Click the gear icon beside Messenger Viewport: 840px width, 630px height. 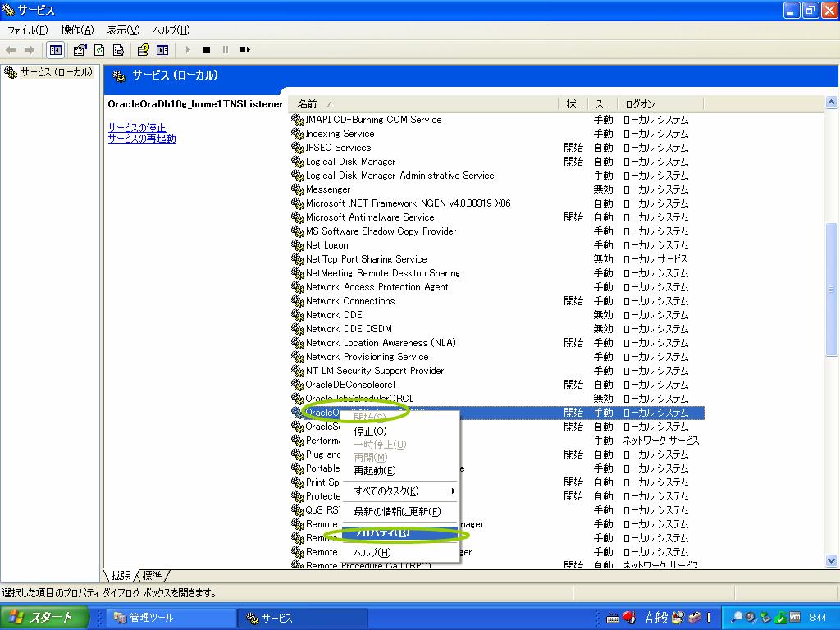(x=297, y=189)
